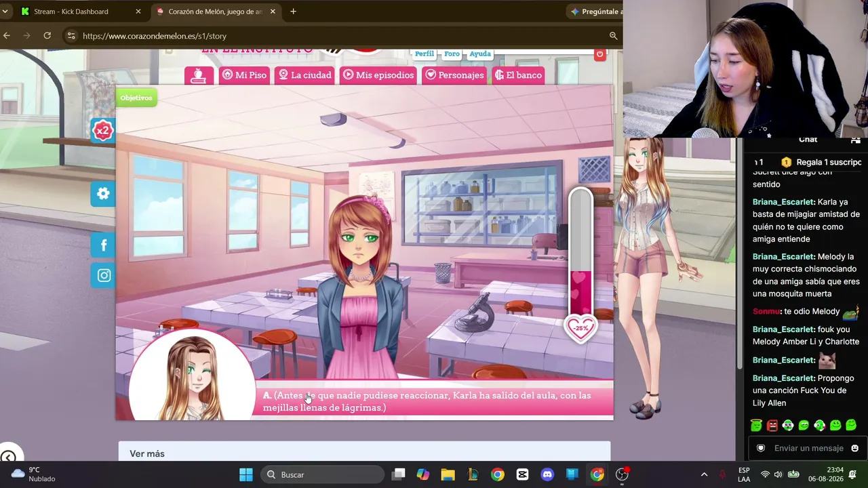Open the green Objetivos button

point(136,98)
